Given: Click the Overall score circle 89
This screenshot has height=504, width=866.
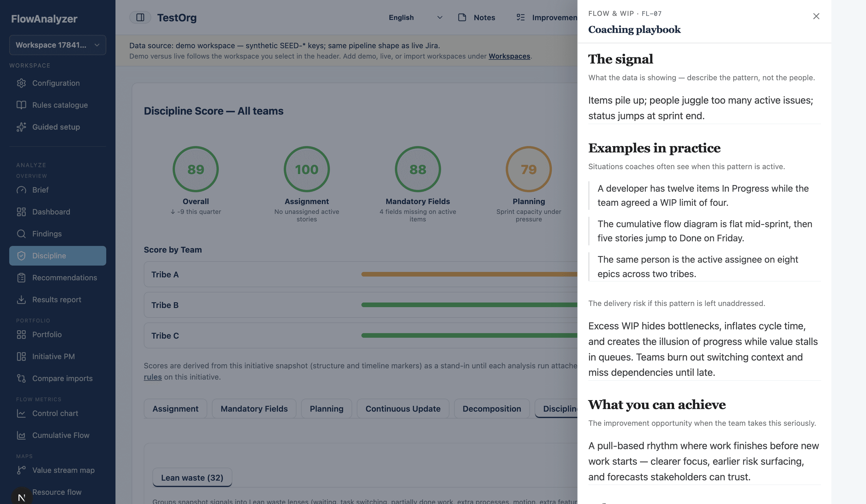Looking at the screenshot, I should click(195, 169).
